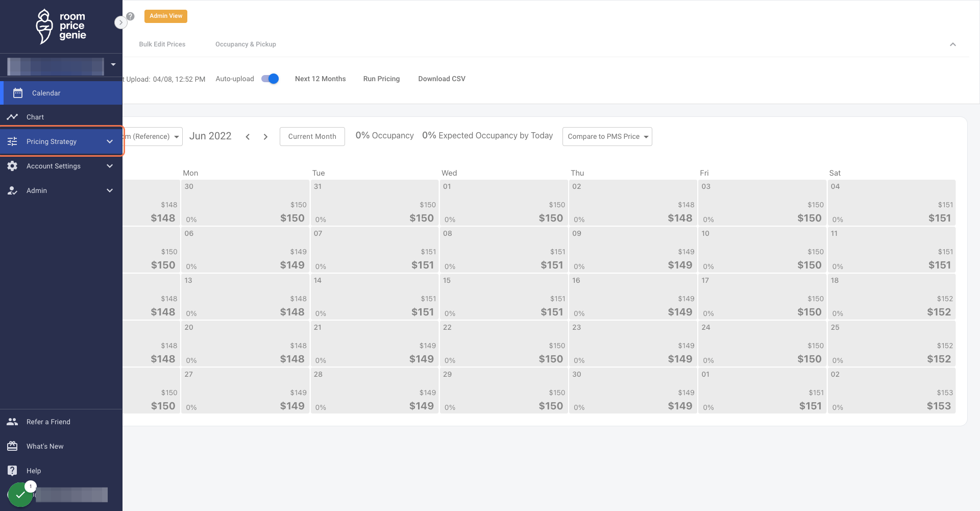980x511 pixels.
Task: Toggle the Auto-upload switch
Action: pos(270,79)
